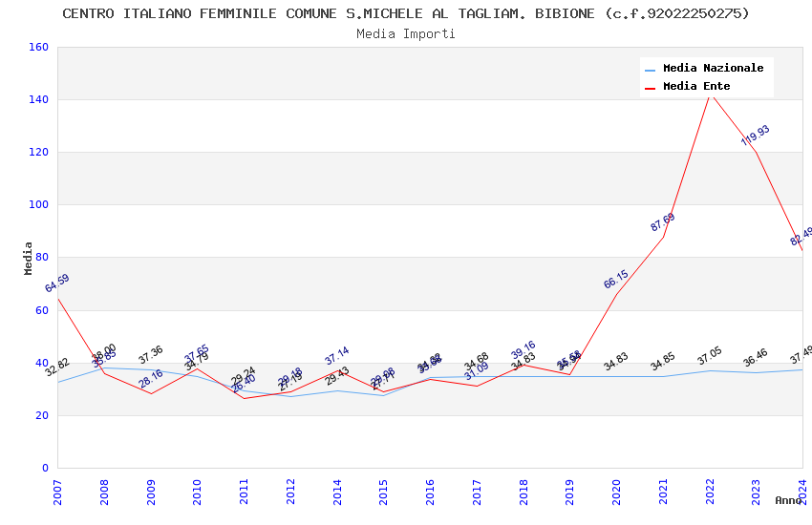Click the 37.36 data label
The image size is (812, 525).
(x=151, y=354)
